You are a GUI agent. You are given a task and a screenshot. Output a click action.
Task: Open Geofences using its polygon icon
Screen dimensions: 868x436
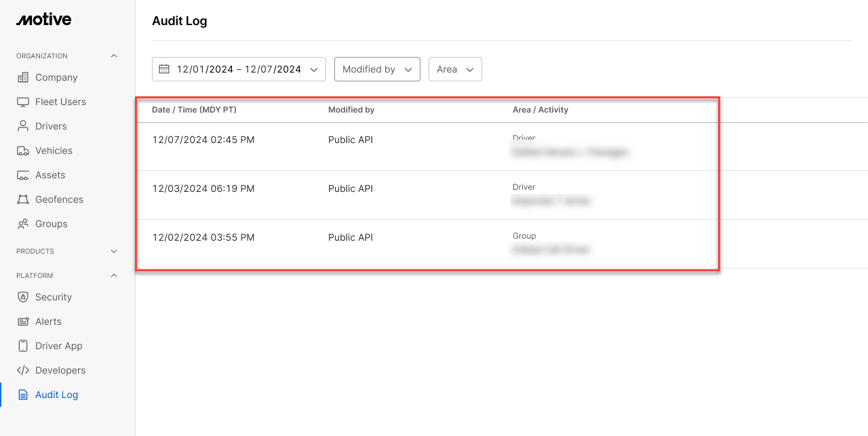(x=23, y=199)
